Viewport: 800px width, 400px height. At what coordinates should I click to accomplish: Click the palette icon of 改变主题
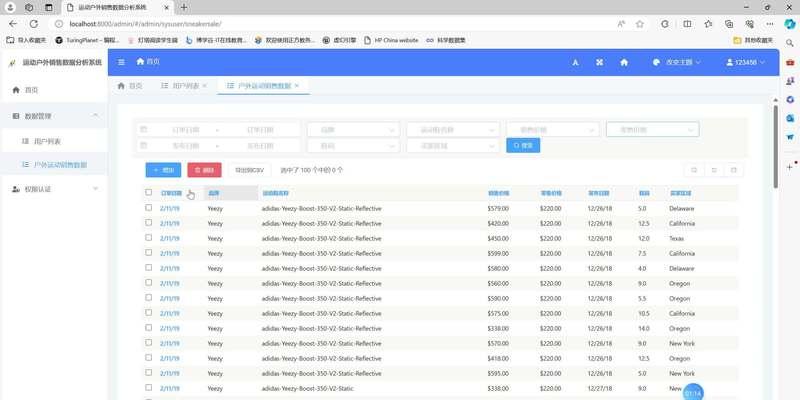[657, 62]
